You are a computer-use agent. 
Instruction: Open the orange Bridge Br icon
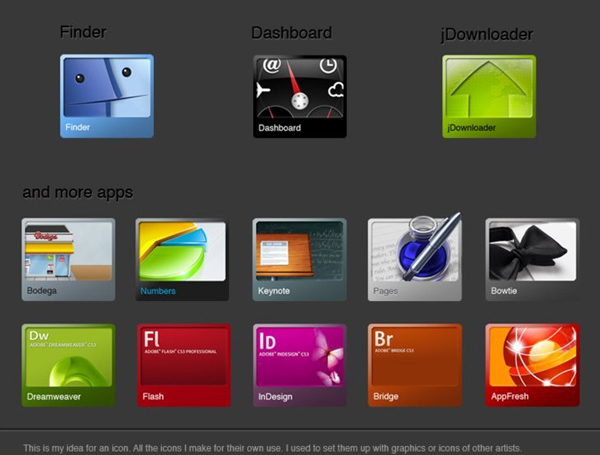[x=415, y=365]
